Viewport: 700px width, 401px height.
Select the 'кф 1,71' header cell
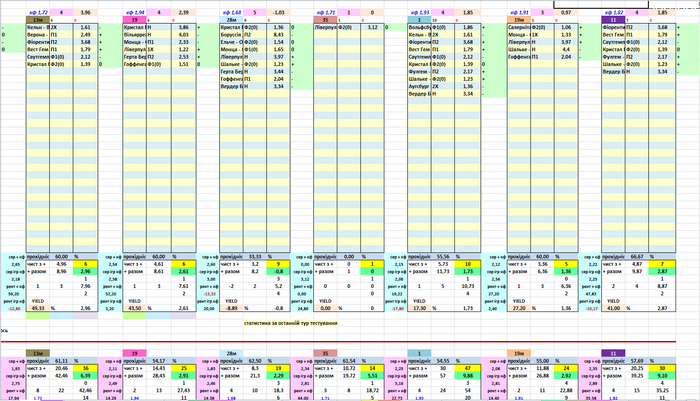pyautogui.click(x=325, y=13)
